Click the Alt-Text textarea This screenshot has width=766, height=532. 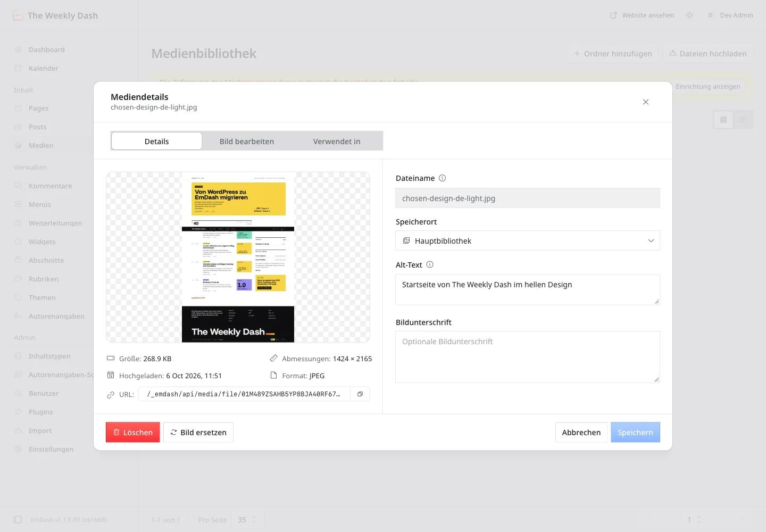[x=528, y=290]
